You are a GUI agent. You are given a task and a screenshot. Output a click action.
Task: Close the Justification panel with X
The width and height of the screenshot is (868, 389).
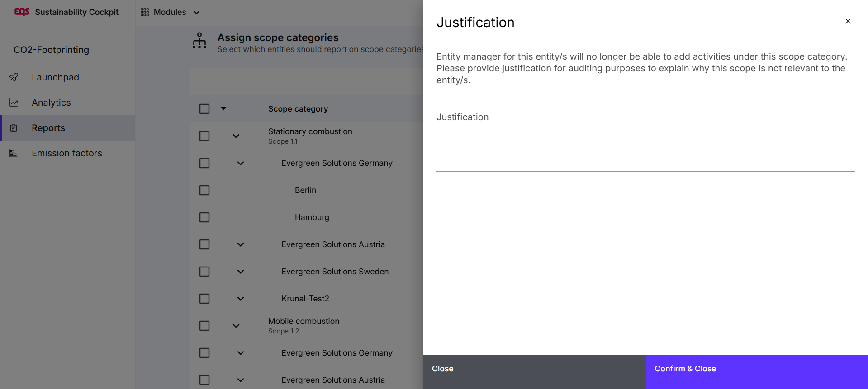tap(848, 21)
